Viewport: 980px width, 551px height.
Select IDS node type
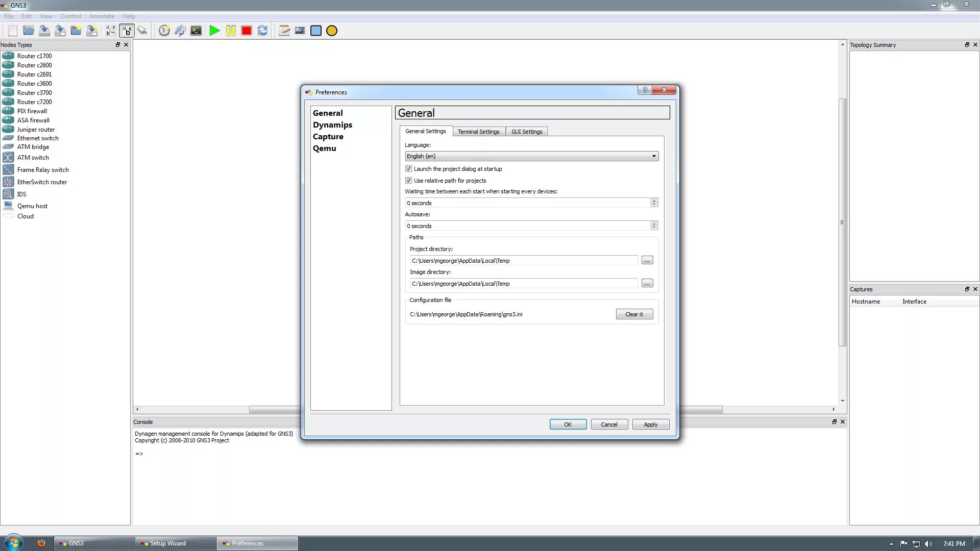pos(21,194)
